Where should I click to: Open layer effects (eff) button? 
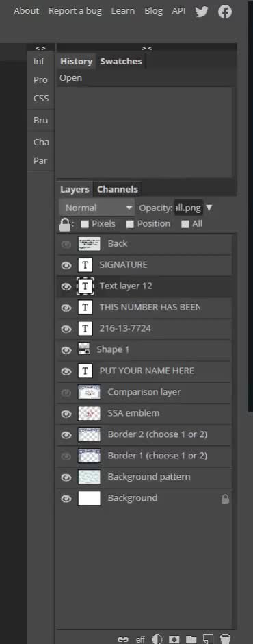tap(140, 639)
